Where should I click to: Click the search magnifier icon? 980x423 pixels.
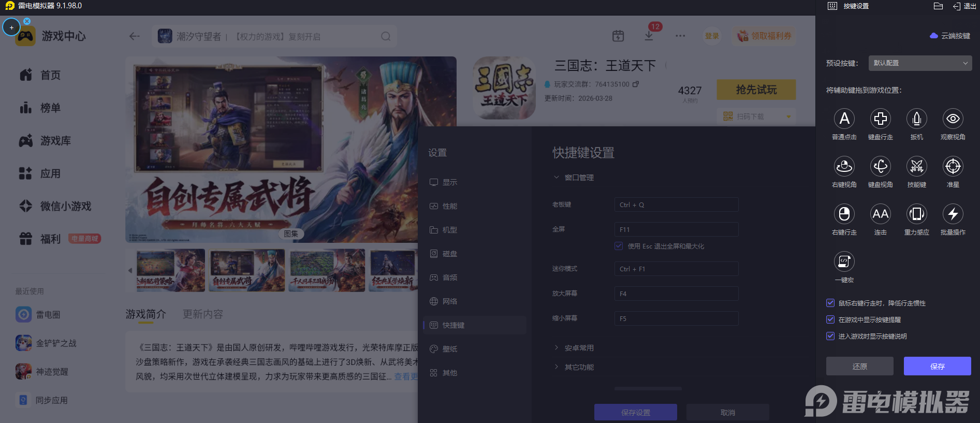(x=386, y=36)
